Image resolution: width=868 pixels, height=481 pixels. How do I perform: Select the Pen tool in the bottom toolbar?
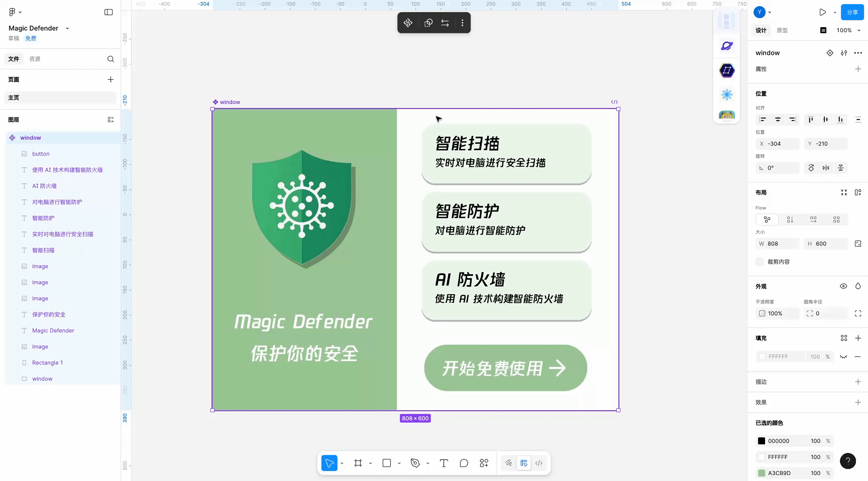[415, 463]
